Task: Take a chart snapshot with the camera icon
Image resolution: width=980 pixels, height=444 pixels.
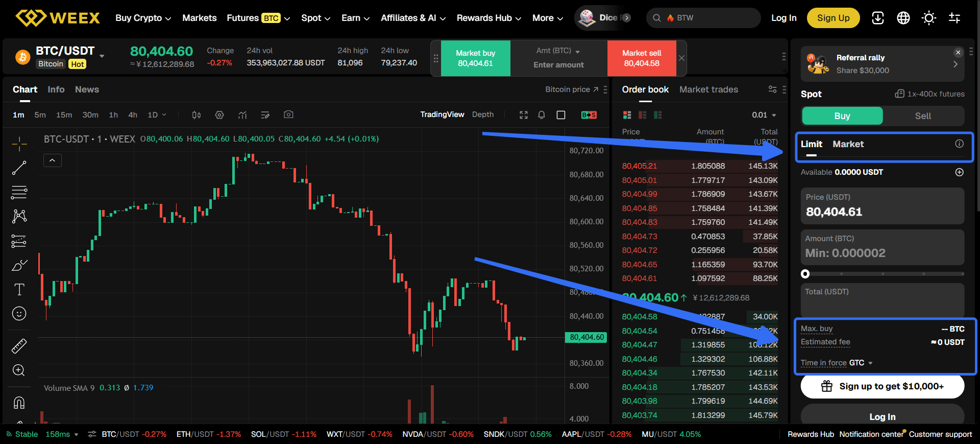Action: coord(288,114)
